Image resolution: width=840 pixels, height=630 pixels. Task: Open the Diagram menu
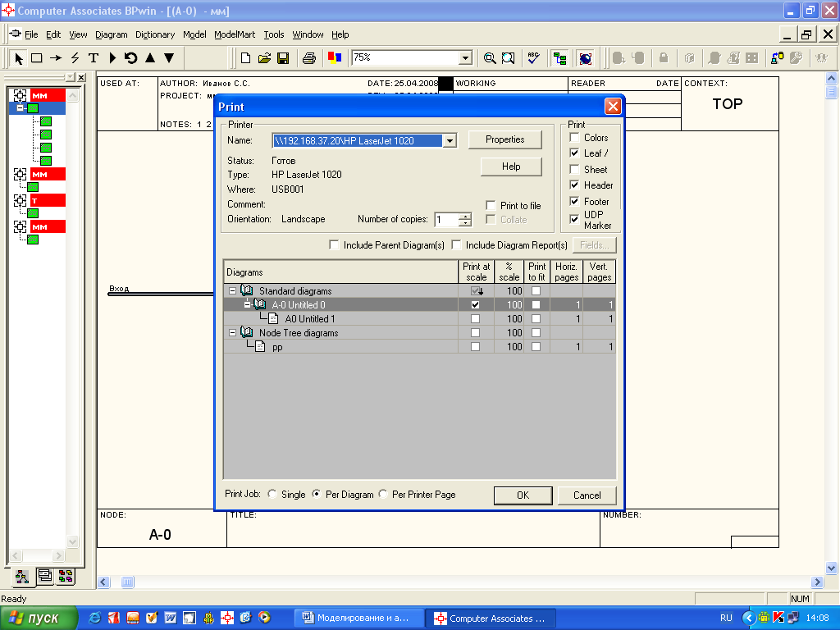coord(112,34)
